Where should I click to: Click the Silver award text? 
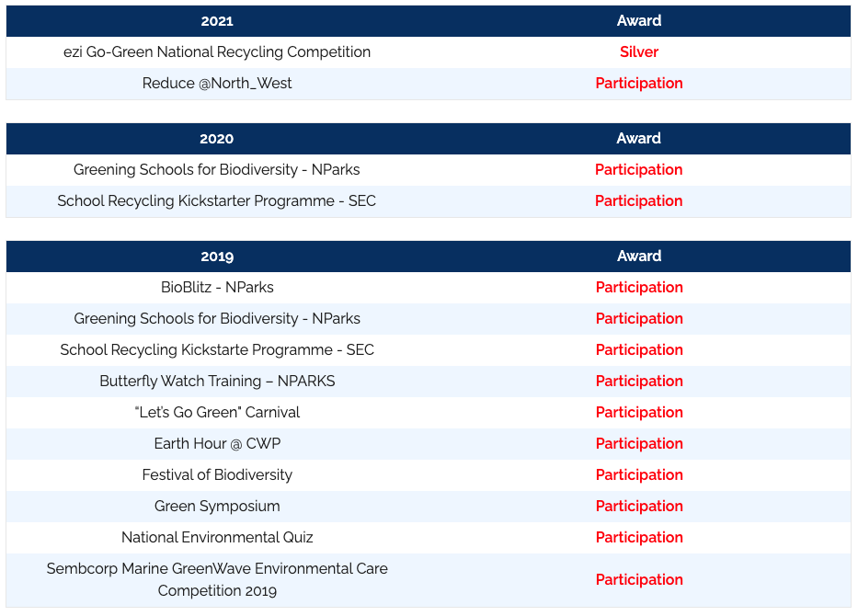[639, 52]
